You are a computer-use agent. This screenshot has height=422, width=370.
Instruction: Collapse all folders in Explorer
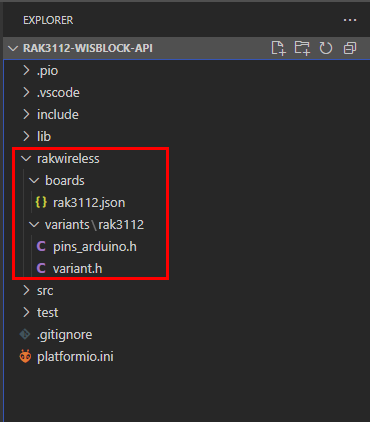click(x=350, y=48)
